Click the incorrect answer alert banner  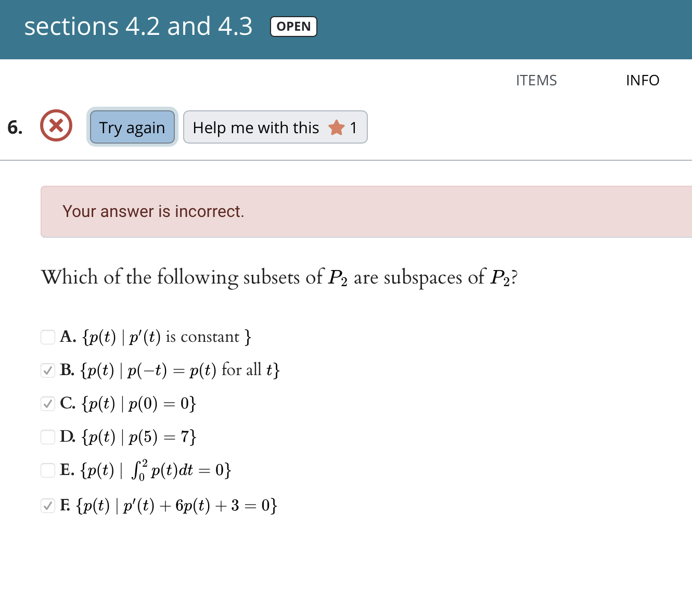366,212
